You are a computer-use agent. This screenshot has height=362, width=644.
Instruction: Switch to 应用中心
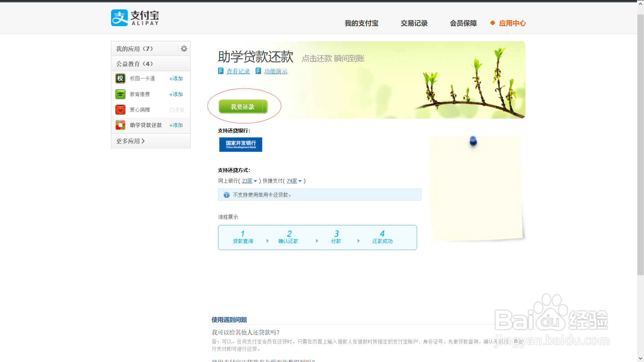(512, 23)
